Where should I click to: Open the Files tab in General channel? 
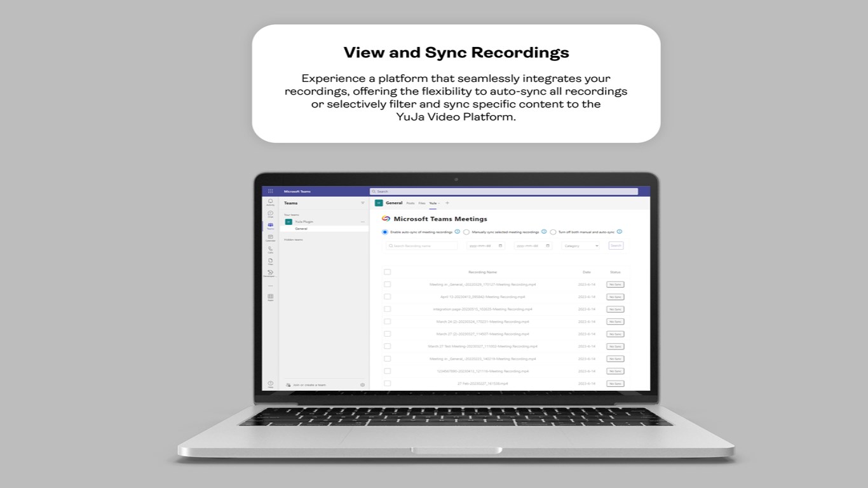422,203
